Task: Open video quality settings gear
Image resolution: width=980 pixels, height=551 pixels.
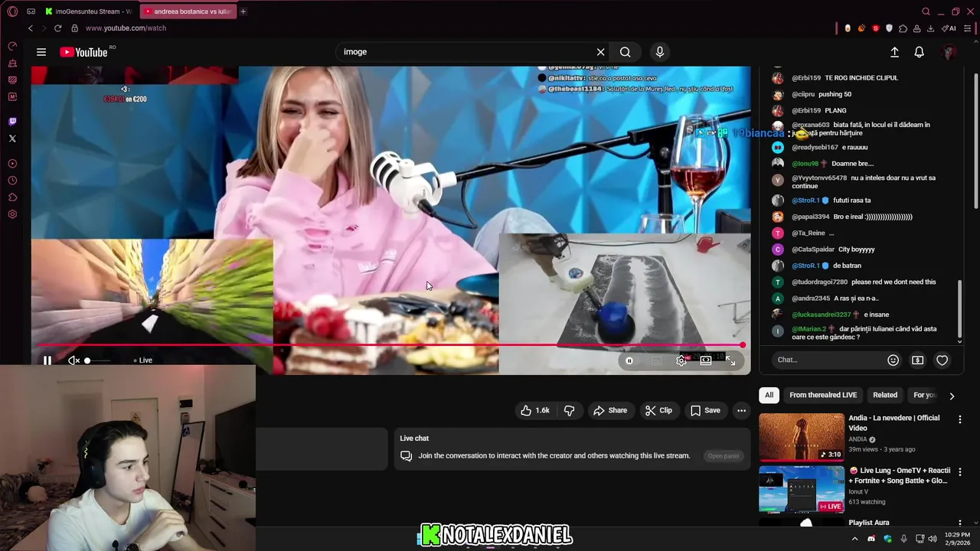Action: coord(681,360)
